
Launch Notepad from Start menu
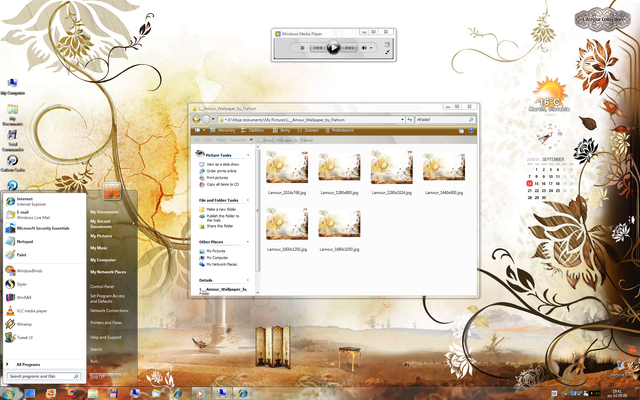(44, 242)
